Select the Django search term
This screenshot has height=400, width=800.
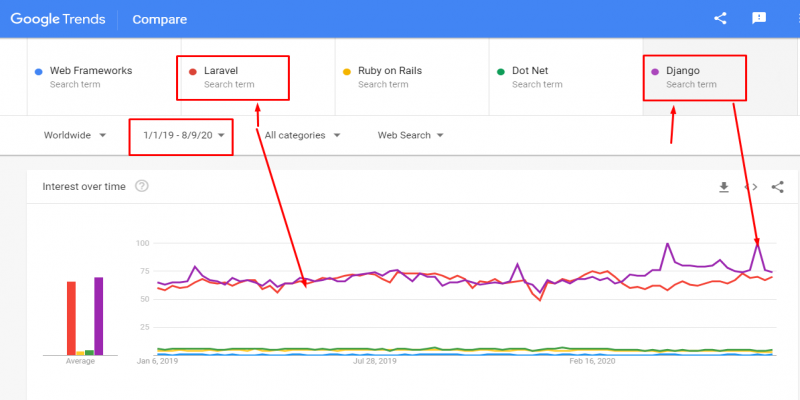(x=694, y=77)
